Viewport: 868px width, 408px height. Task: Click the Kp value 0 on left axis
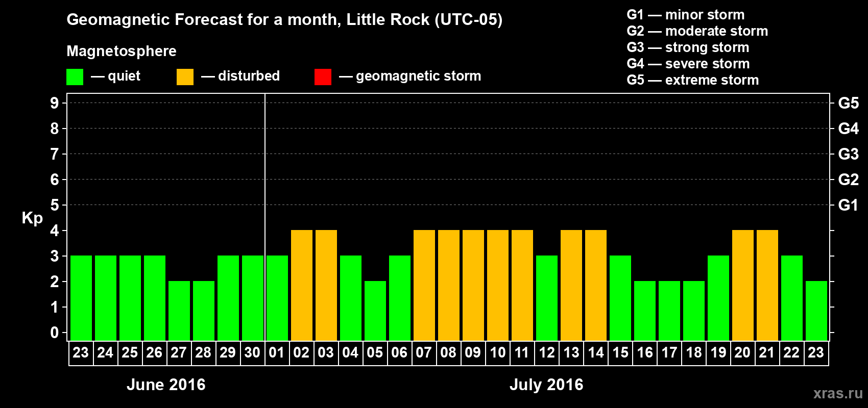pyautogui.click(x=55, y=333)
